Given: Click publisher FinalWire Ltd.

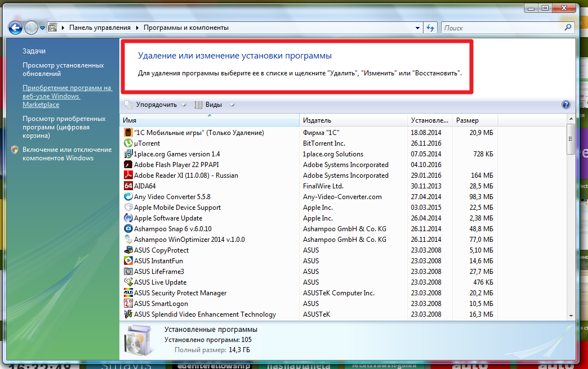Looking at the screenshot, I should click(x=323, y=186).
